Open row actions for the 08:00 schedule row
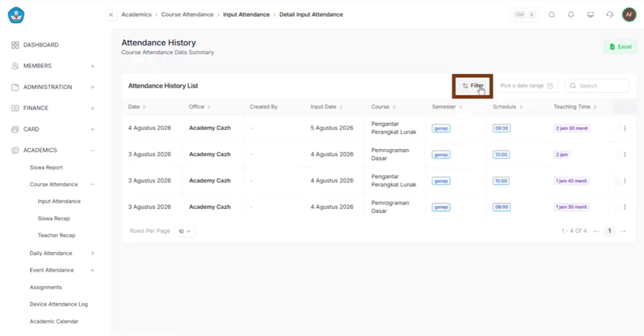This screenshot has width=644, height=336. click(x=625, y=207)
